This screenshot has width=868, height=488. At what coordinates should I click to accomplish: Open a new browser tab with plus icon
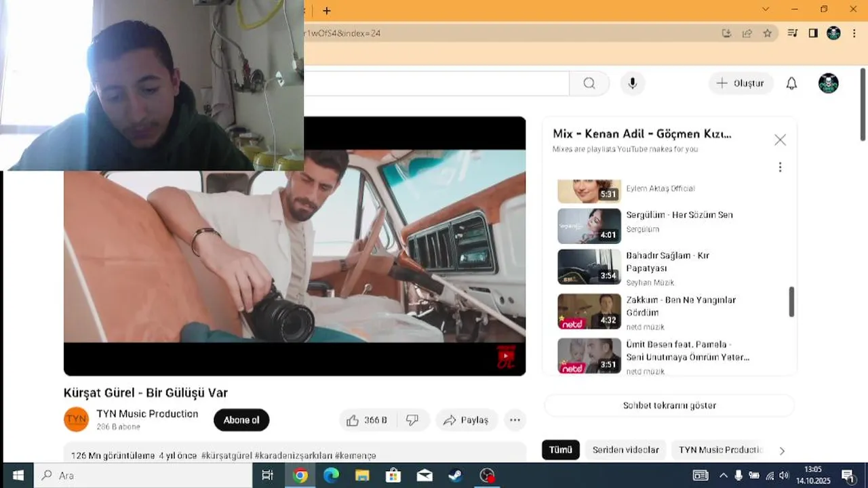[x=327, y=10]
